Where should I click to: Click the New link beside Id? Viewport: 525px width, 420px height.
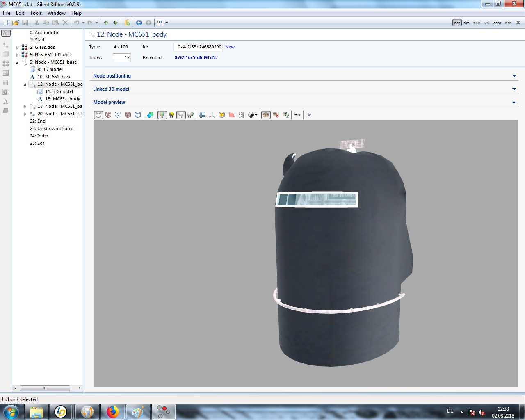tap(230, 47)
